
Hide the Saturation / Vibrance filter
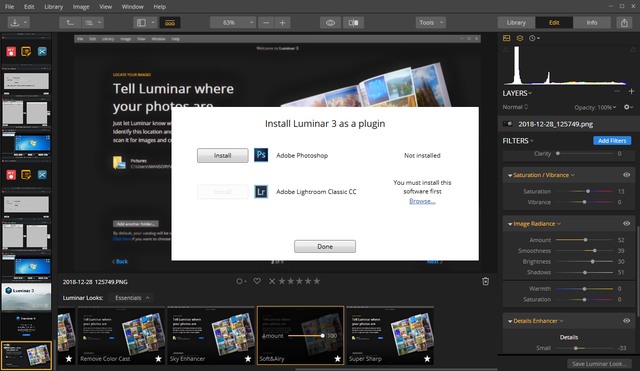(627, 175)
